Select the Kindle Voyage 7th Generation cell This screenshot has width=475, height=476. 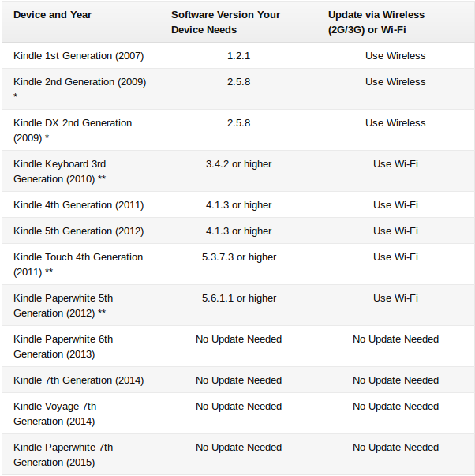[55, 414]
